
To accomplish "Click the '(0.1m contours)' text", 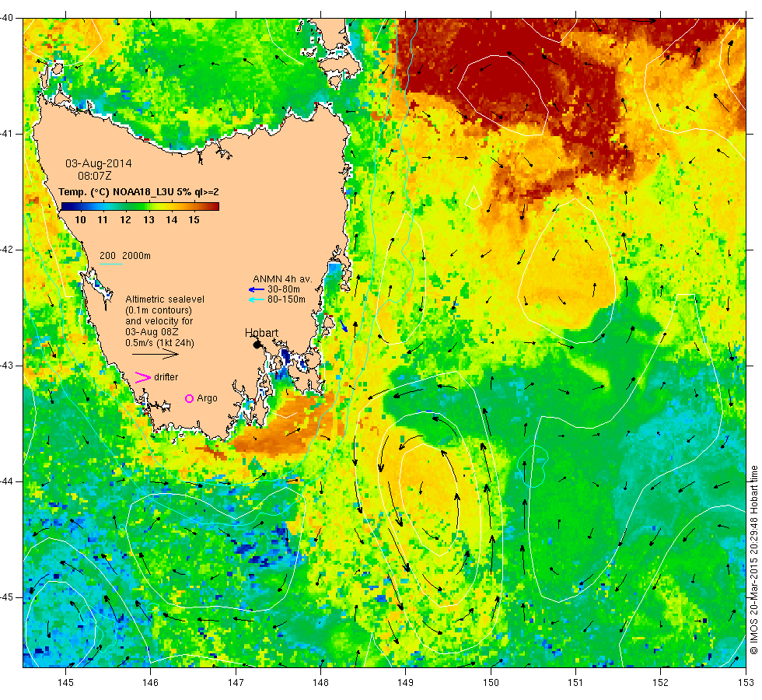I will (159, 310).
